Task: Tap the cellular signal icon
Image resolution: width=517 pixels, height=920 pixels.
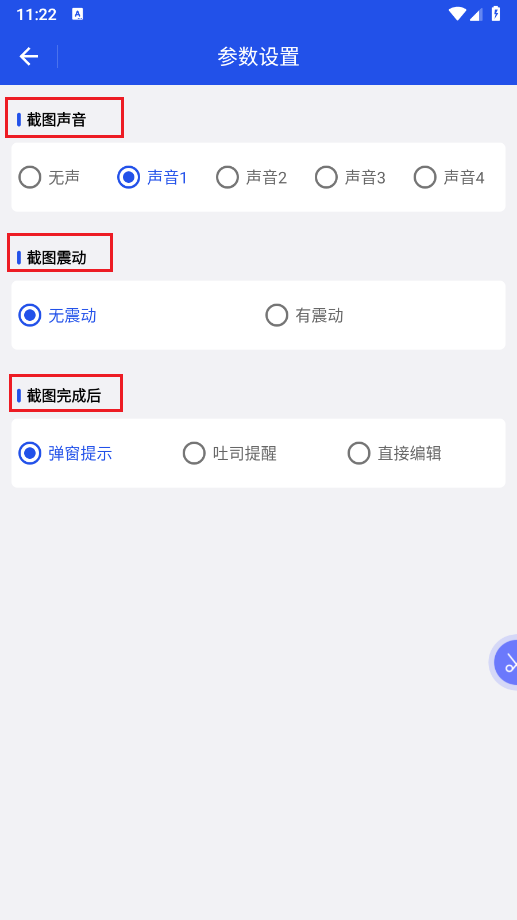Action: (x=475, y=15)
